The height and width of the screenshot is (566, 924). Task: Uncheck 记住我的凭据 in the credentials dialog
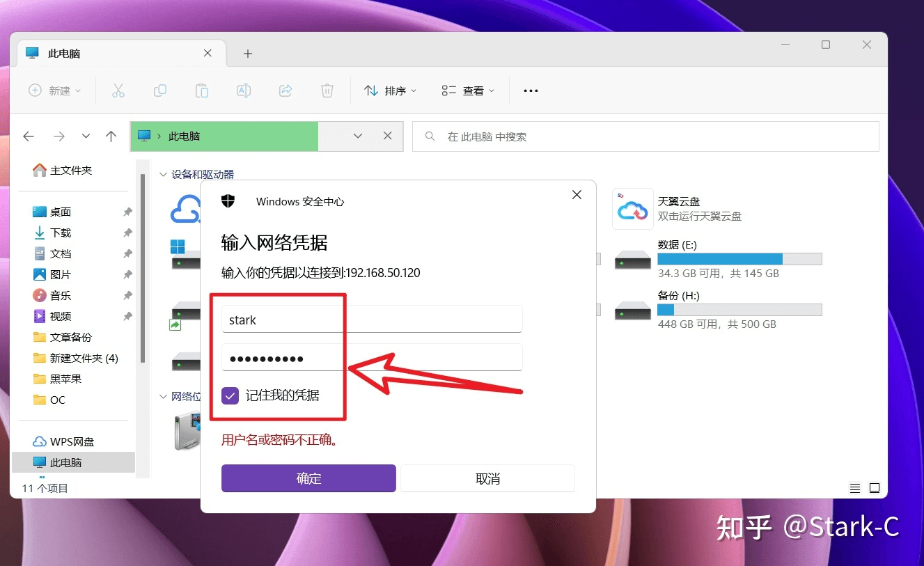230,395
